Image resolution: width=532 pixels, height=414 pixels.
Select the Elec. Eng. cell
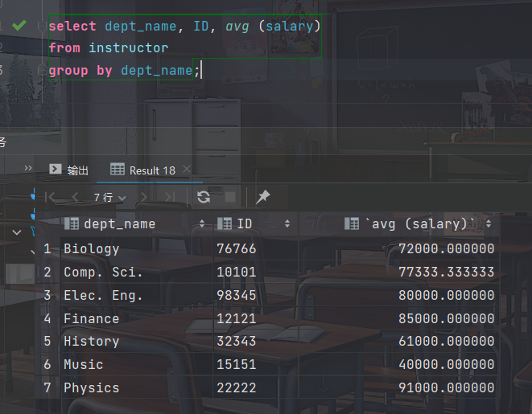pos(137,295)
